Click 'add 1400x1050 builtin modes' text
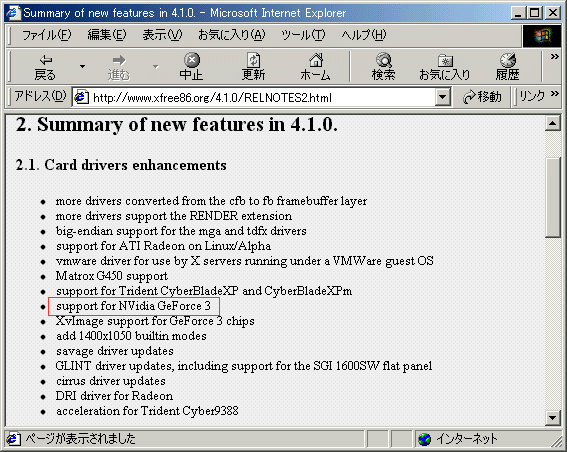This screenshot has width=567, height=452. 131,336
